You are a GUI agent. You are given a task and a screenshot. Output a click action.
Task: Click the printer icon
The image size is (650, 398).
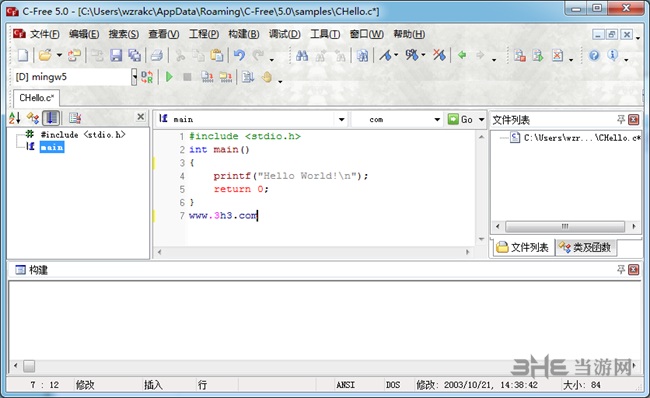[157, 55]
